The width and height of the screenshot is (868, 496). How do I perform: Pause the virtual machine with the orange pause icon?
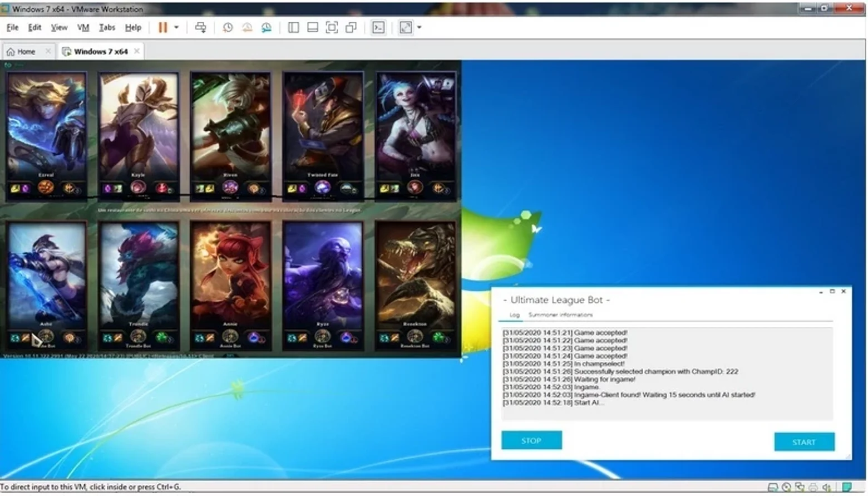tap(162, 27)
